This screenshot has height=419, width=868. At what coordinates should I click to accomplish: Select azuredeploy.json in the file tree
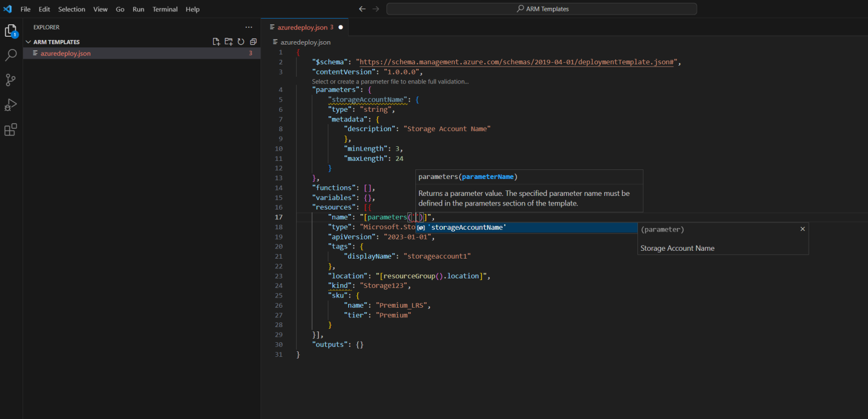(x=66, y=54)
